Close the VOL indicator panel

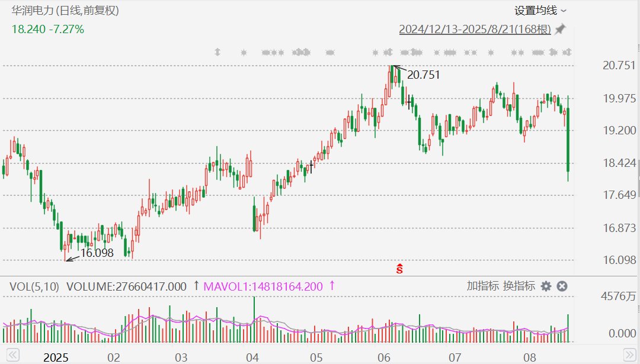point(562,286)
